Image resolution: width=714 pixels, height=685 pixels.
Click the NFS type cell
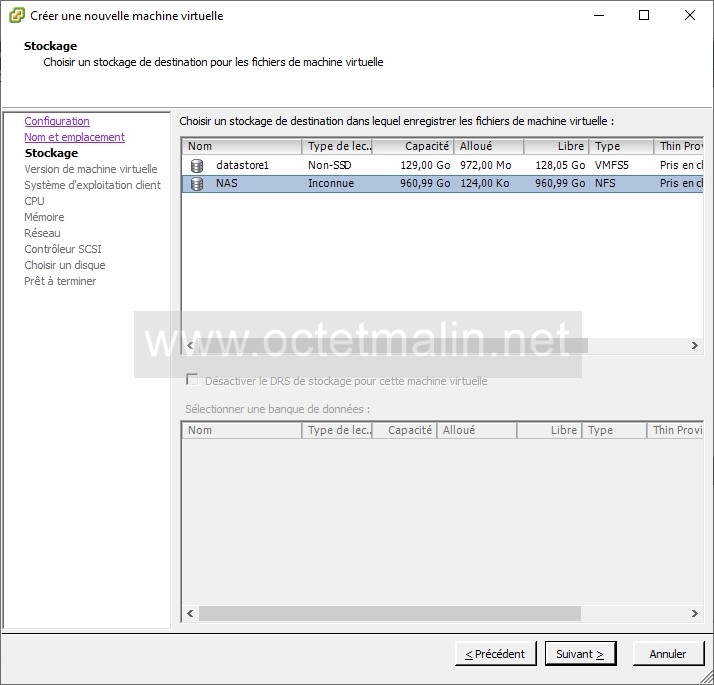605,183
